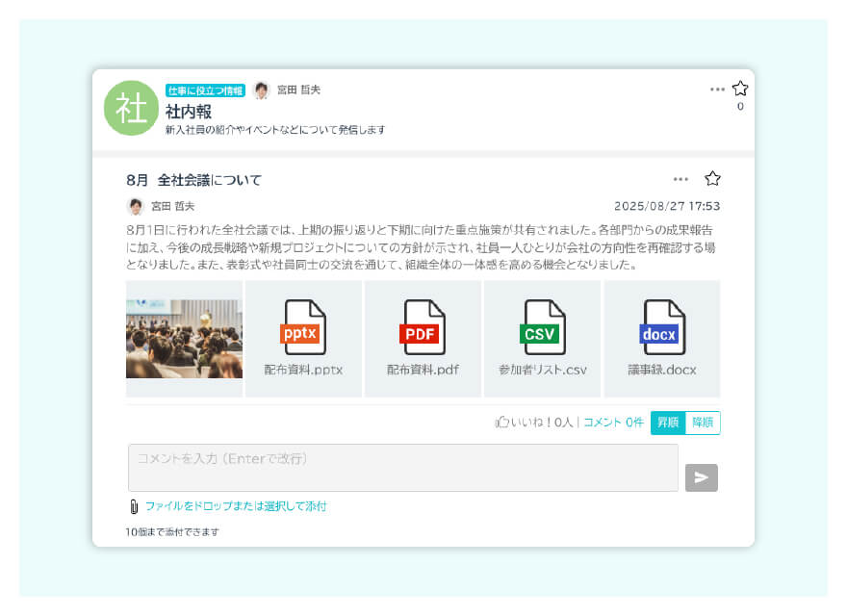Click author name 宮田 哲夫 under post title

(173, 206)
